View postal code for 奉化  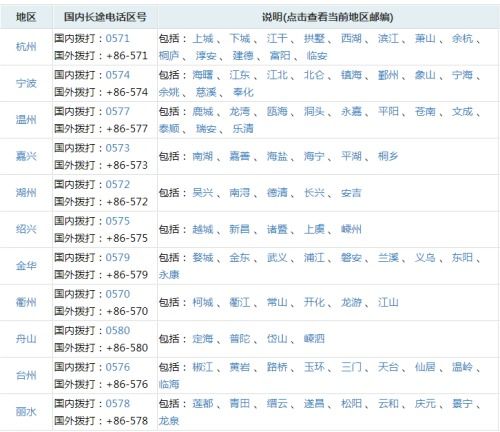tap(243, 92)
